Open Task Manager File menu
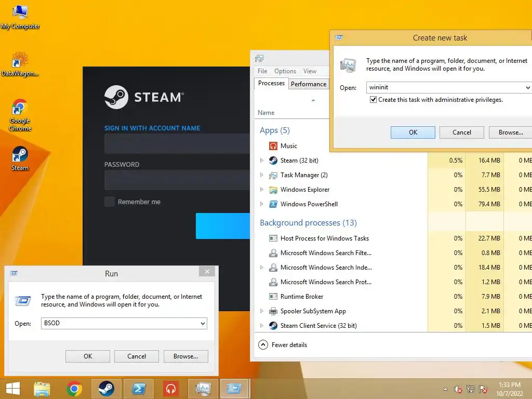Image resolution: width=532 pixels, height=399 pixels. [262, 71]
